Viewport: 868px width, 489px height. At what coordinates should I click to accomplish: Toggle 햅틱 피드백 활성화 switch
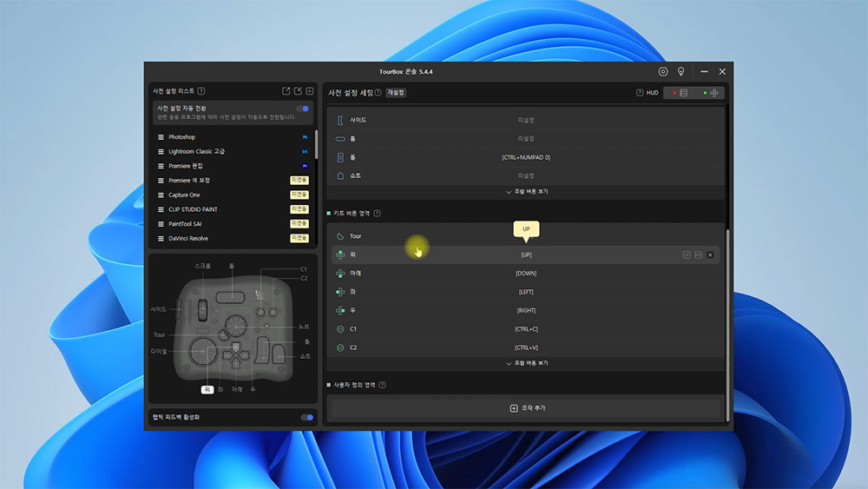tap(307, 418)
